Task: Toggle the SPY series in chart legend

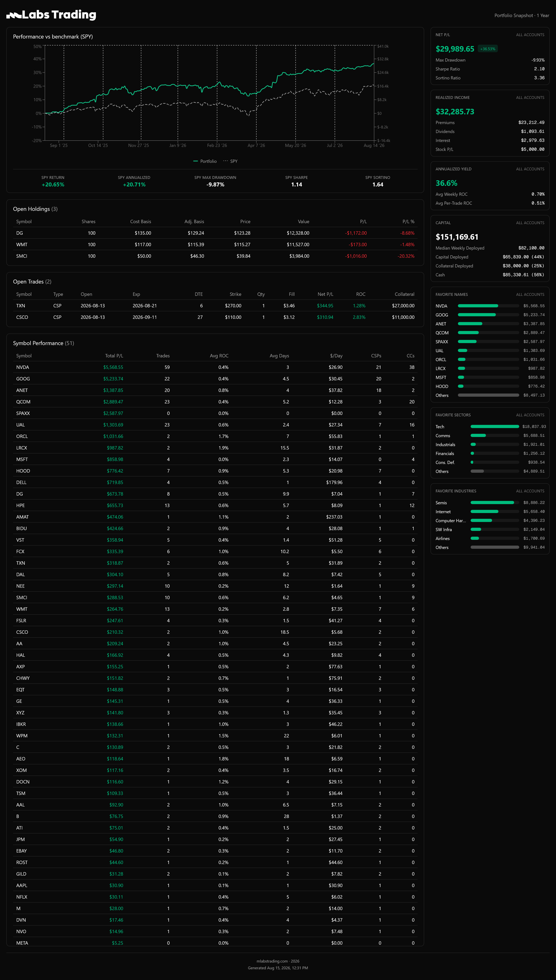Action: click(x=230, y=161)
